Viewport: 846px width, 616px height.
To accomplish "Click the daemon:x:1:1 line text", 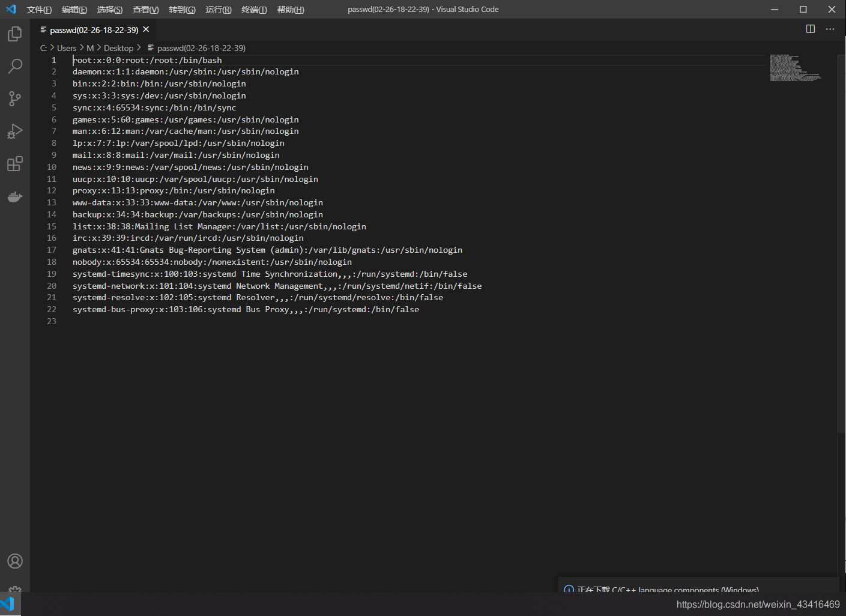I will tap(186, 71).
